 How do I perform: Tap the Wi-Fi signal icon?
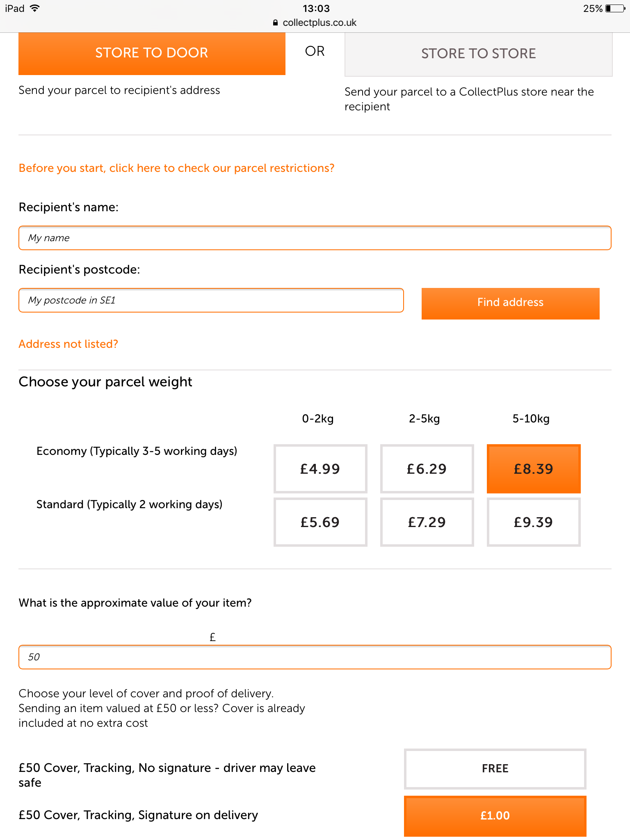click(35, 8)
